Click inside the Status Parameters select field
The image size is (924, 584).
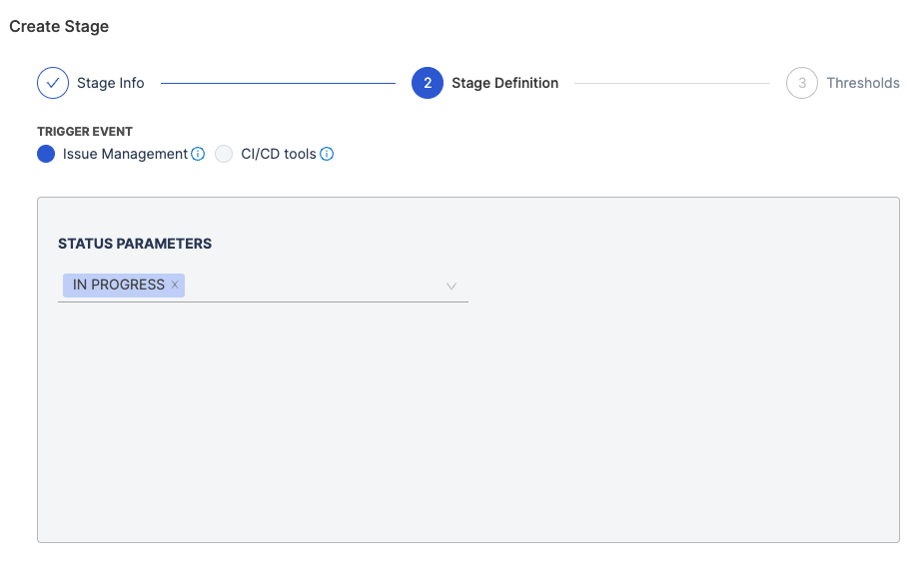[310, 286]
